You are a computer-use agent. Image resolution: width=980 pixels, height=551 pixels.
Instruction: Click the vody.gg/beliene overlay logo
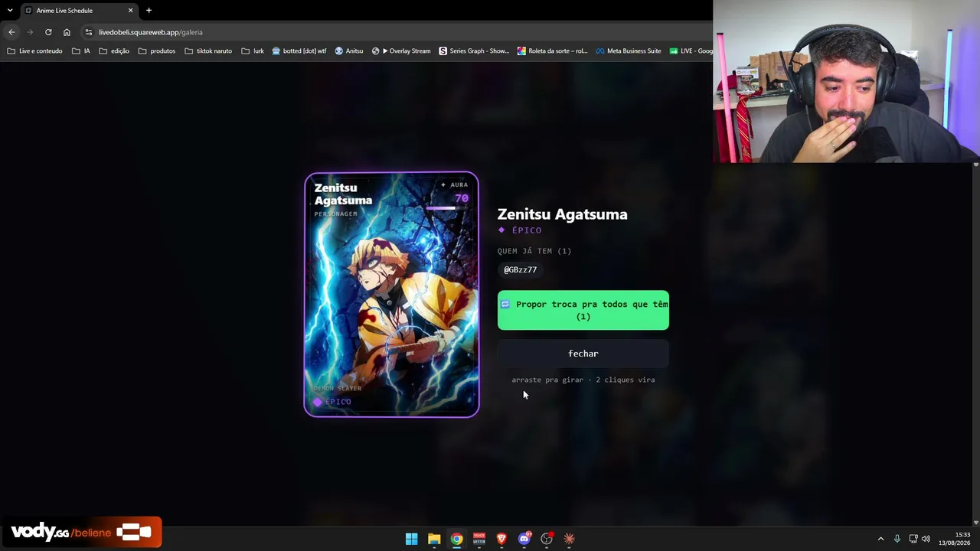[x=81, y=533]
